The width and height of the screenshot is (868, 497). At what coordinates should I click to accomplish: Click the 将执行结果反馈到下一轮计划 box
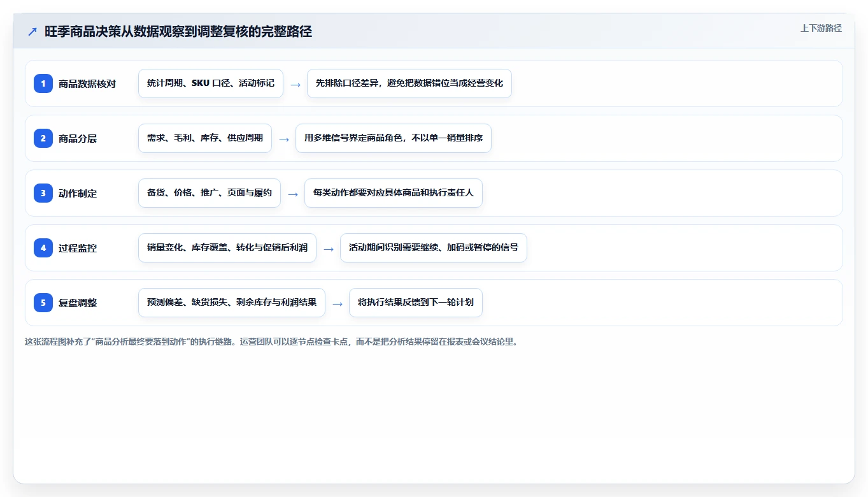[x=416, y=303]
